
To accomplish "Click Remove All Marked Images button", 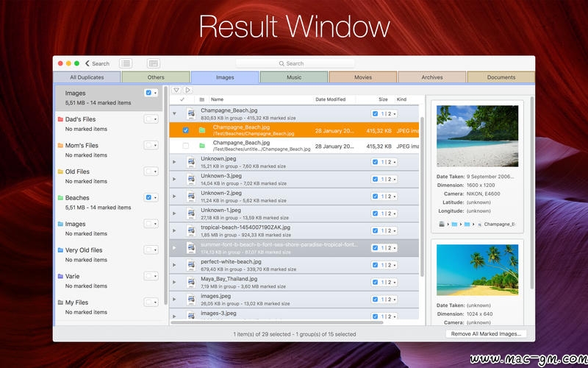I will click(x=486, y=334).
